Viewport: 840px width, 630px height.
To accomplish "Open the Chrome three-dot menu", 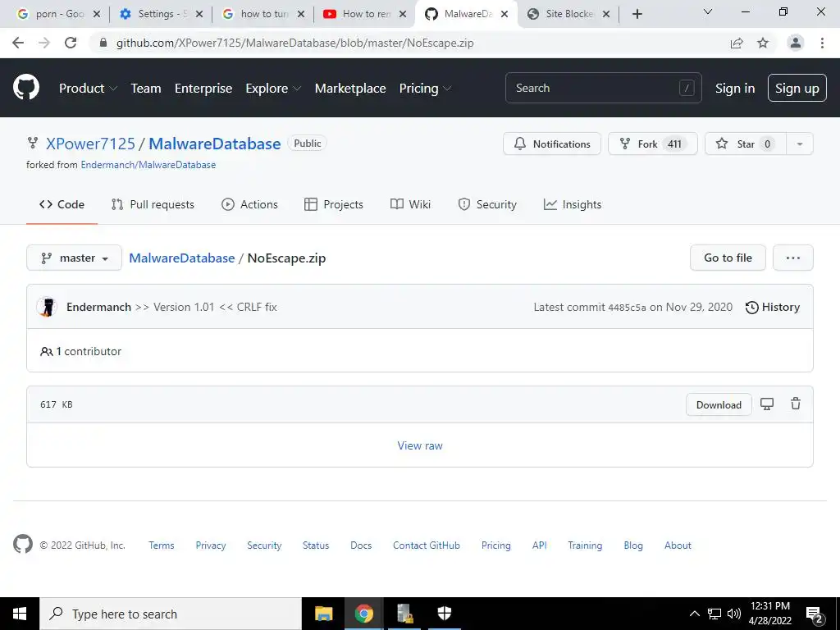I will pos(822,43).
